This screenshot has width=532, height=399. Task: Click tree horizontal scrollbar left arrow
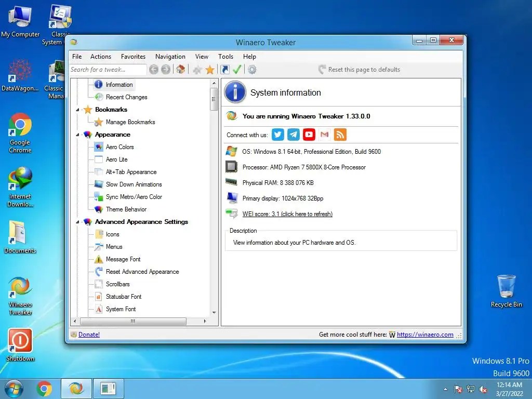coord(75,321)
